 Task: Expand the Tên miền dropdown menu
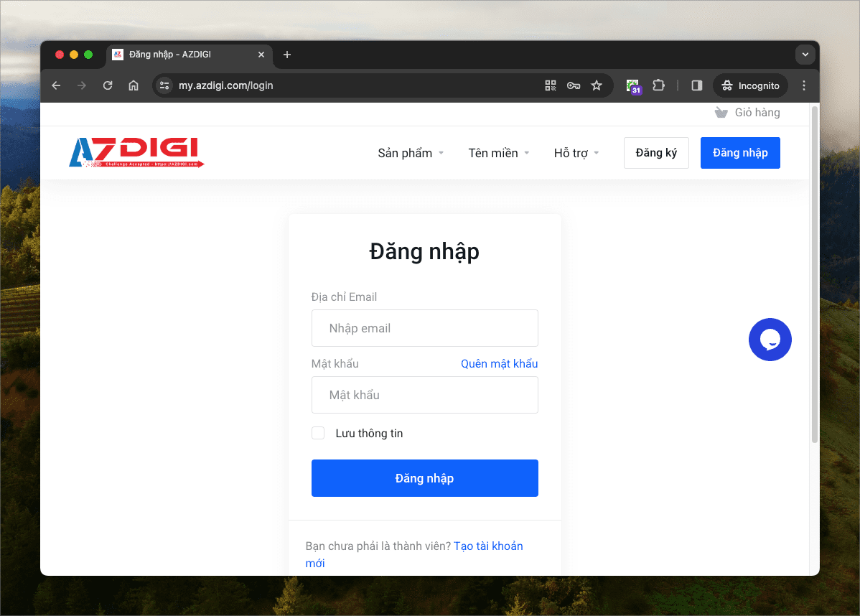pos(499,153)
